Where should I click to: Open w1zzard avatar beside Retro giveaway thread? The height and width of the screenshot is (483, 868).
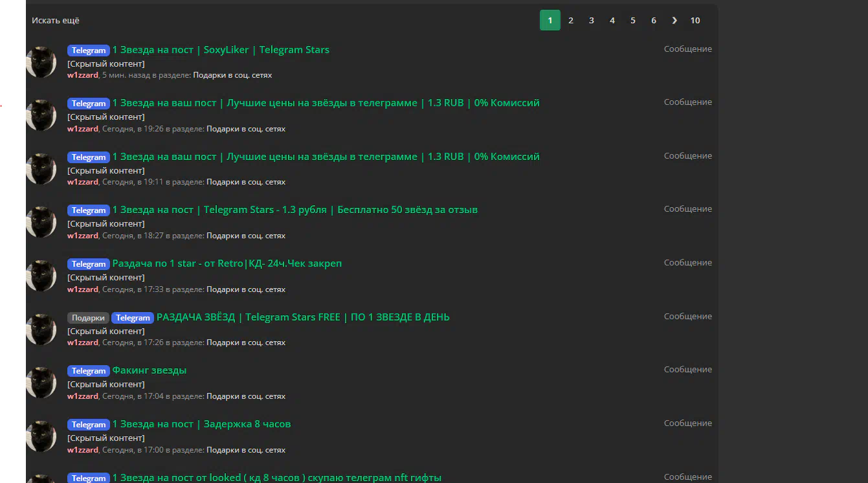click(41, 276)
